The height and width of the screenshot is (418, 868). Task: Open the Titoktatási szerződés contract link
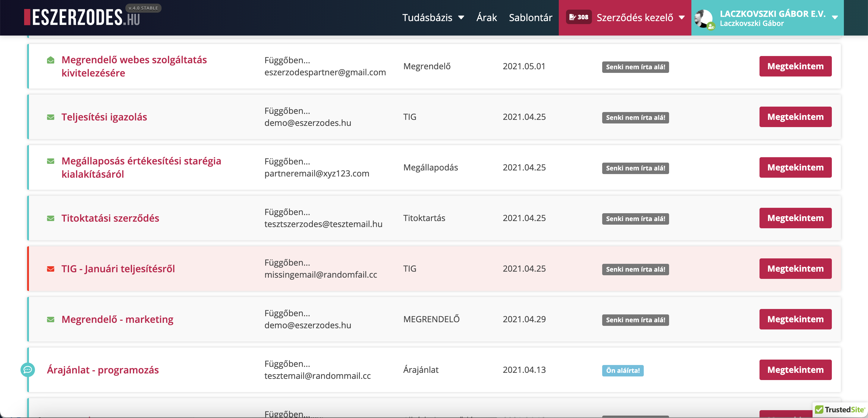pyautogui.click(x=110, y=218)
